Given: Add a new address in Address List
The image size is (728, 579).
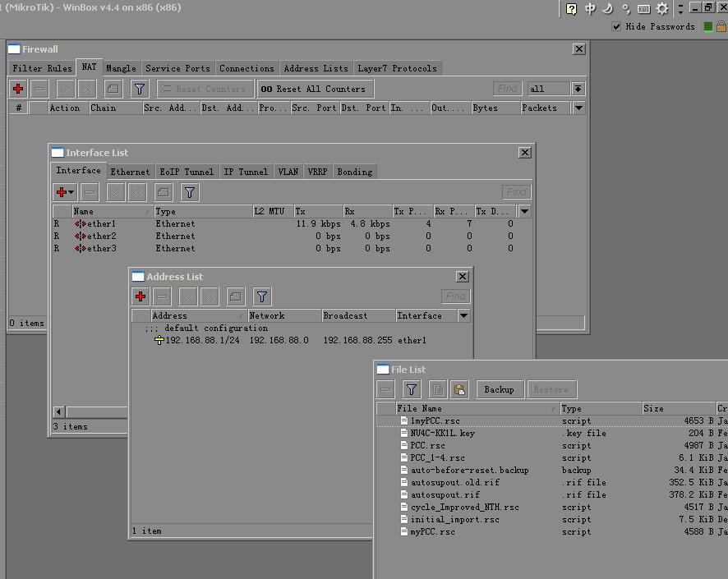Looking at the screenshot, I should tap(141, 296).
